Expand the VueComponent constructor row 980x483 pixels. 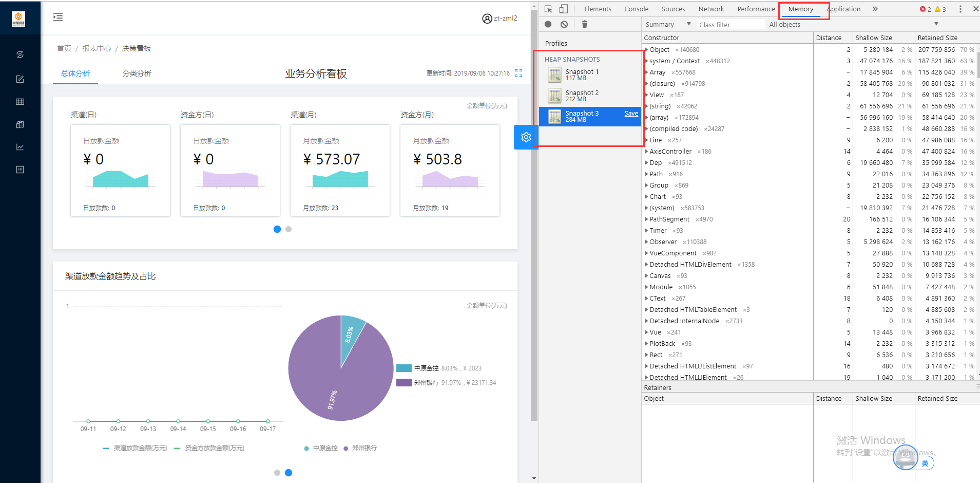(x=646, y=253)
